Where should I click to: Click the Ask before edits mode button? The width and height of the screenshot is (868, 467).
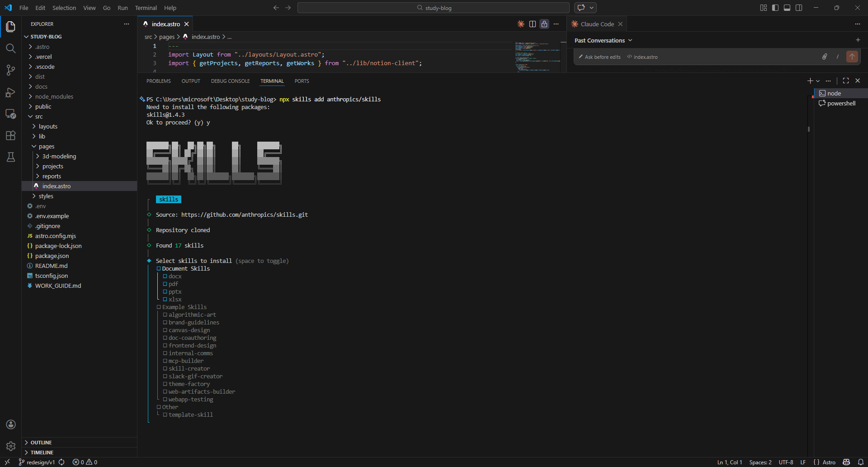(600, 57)
